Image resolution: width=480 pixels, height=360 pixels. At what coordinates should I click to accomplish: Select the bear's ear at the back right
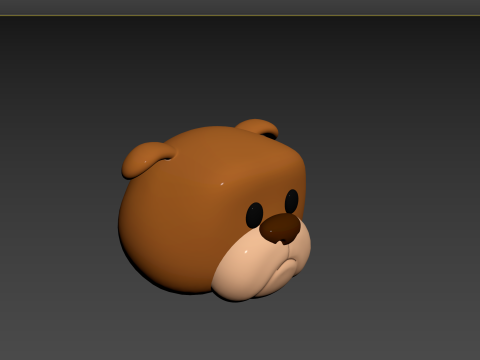coord(257,128)
